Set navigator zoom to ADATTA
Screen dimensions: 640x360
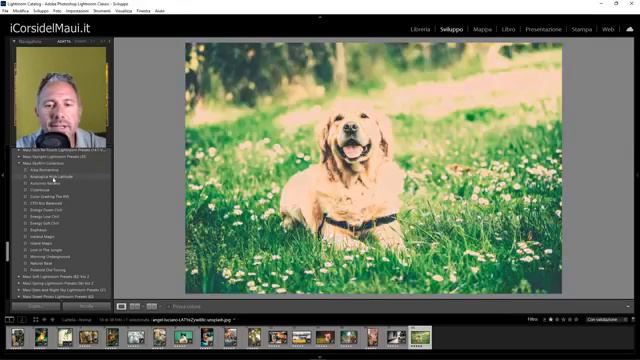(64, 41)
